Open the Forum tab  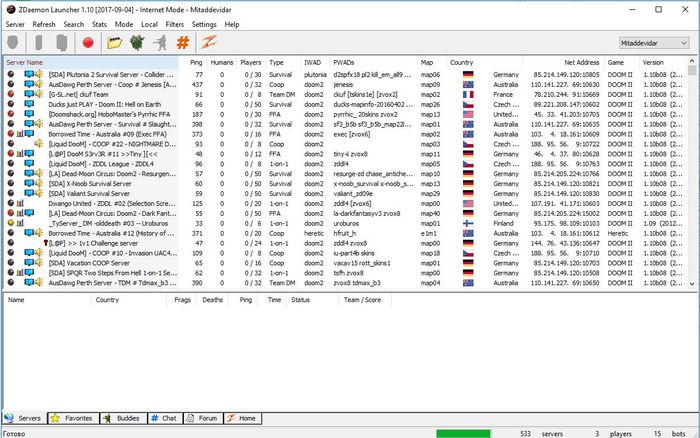(x=205, y=417)
